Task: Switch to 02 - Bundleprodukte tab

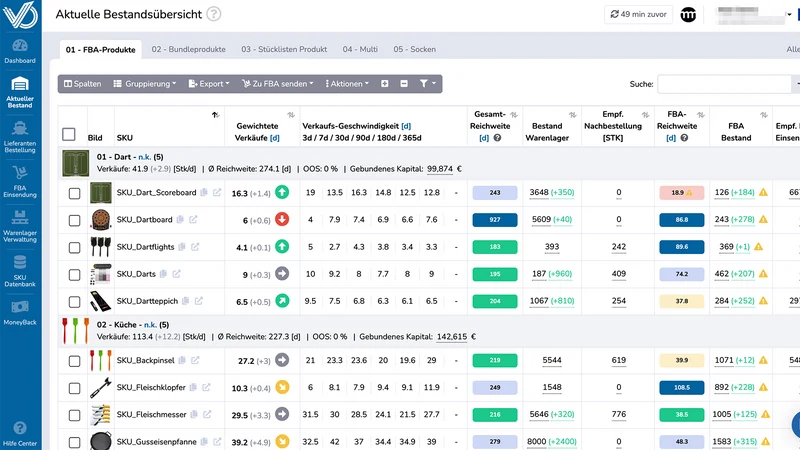Action: (x=188, y=49)
